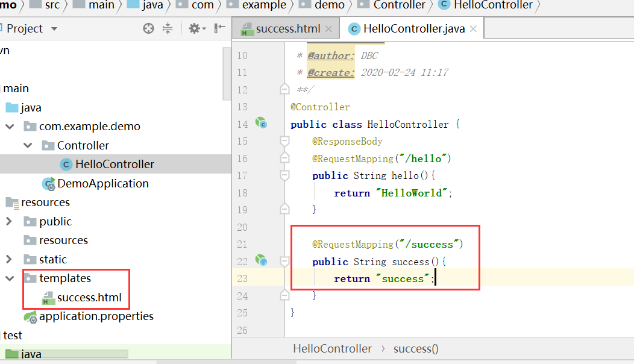
Task: Switch to the success.html tab
Action: click(x=287, y=29)
